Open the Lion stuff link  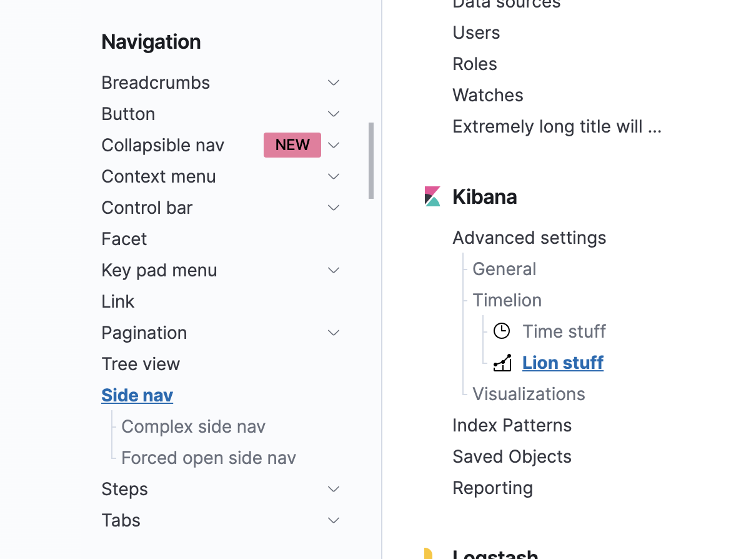pyautogui.click(x=563, y=363)
